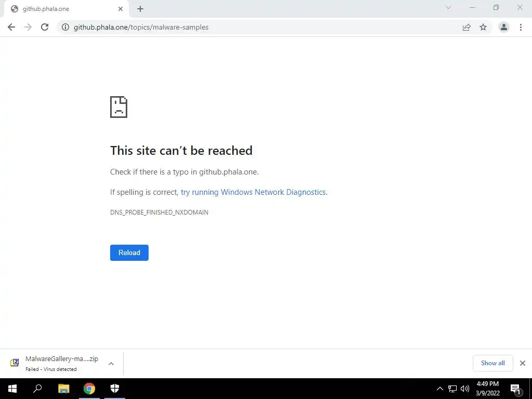Screen dimensions: 532x399
Task: Close the github.phala.one tab
Action: click(x=121, y=9)
